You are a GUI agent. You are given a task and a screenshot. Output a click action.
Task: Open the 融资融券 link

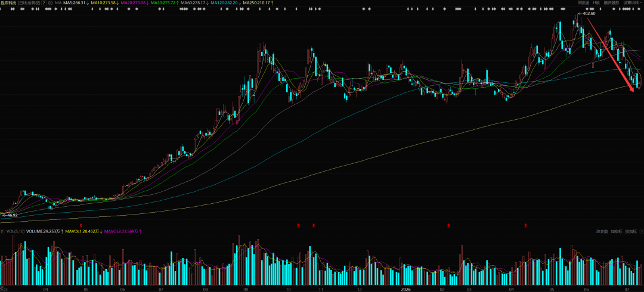coord(612,2)
